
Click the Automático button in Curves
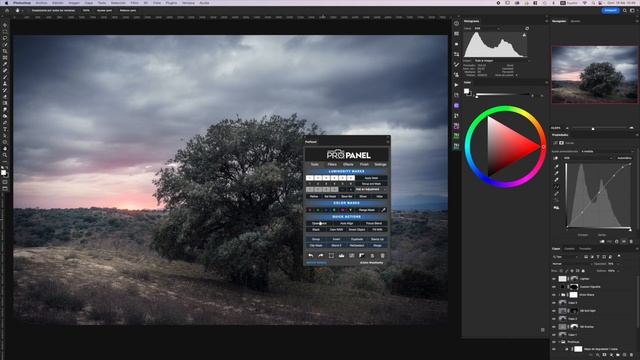(624, 158)
